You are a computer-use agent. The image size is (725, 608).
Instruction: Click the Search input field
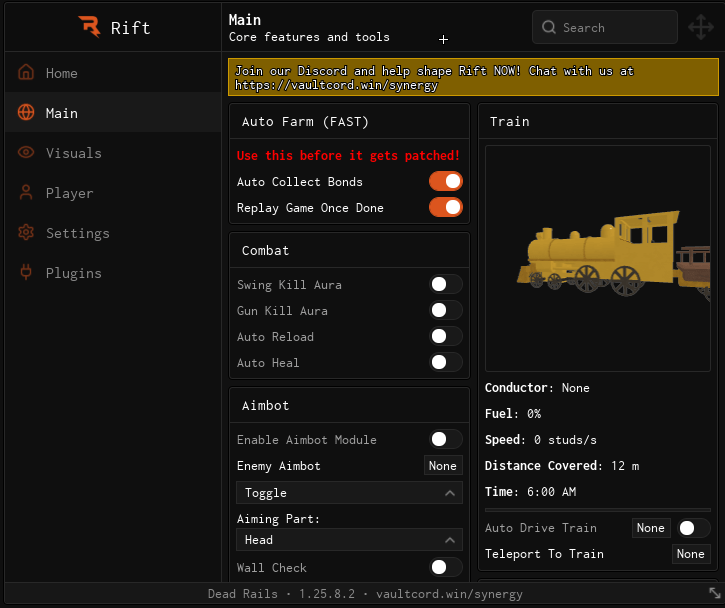[605, 27]
